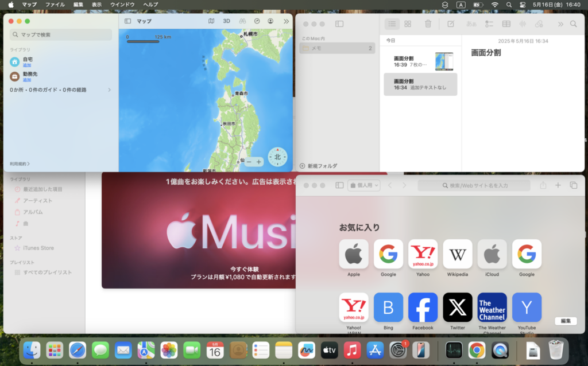Open the マップ app menu in the menu bar
Viewport: 588px width, 366px height.
point(29,5)
